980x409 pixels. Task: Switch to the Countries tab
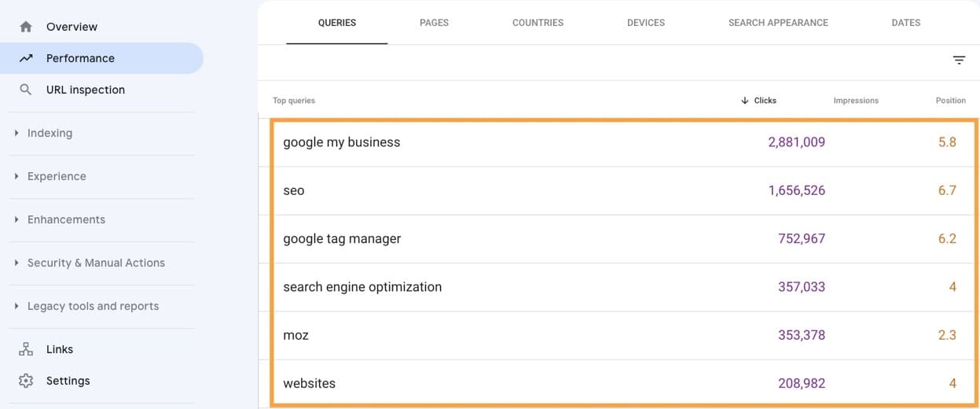click(538, 23)
